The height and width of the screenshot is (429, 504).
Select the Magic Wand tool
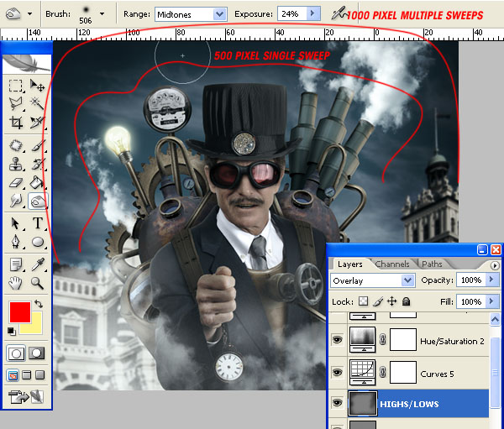coord(37,104)
